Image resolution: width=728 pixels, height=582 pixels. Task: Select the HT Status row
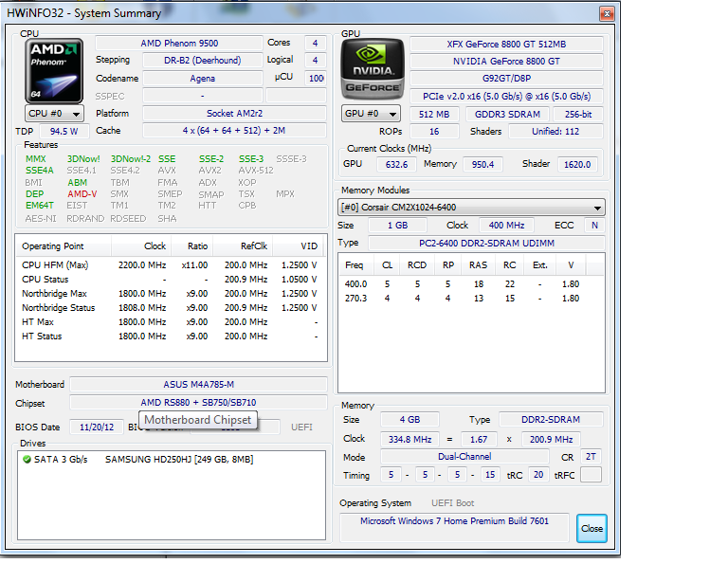[x=171, y=336]
